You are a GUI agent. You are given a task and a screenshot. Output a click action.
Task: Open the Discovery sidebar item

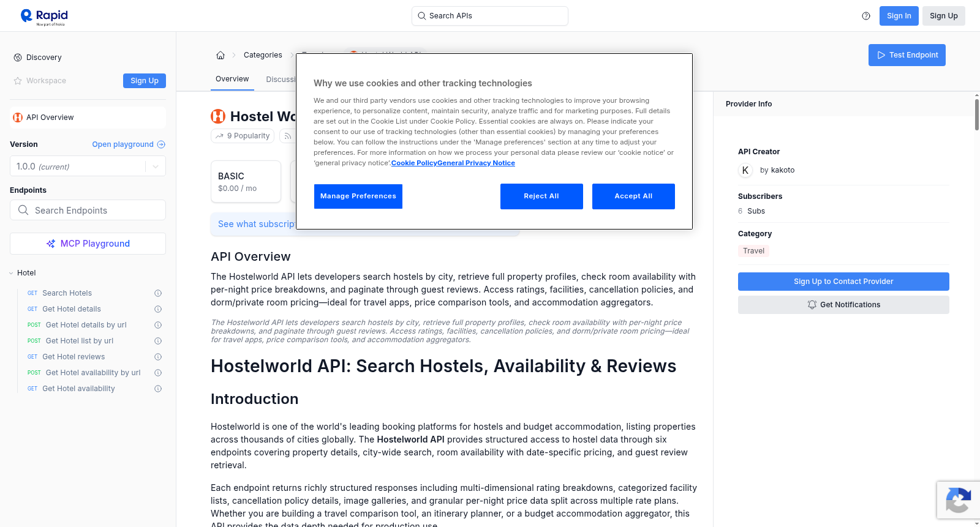tap(44, 58)
